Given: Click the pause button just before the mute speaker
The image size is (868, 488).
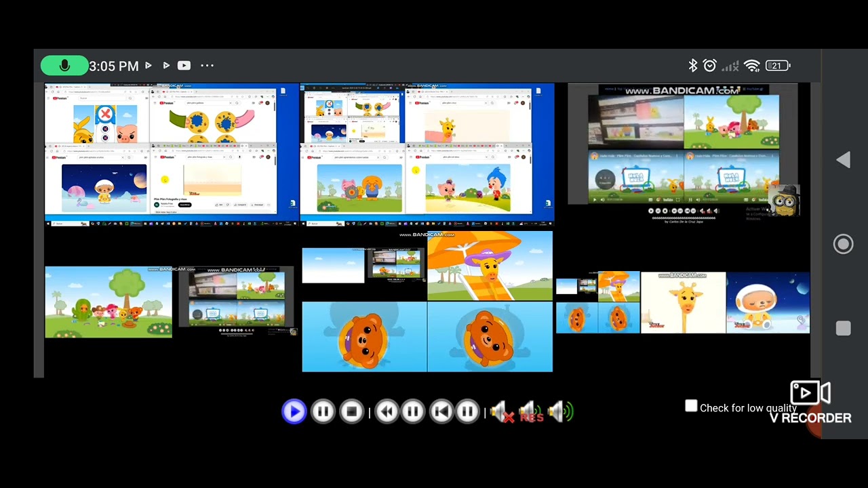Looking at the screenshot, I should pos(467,411).
